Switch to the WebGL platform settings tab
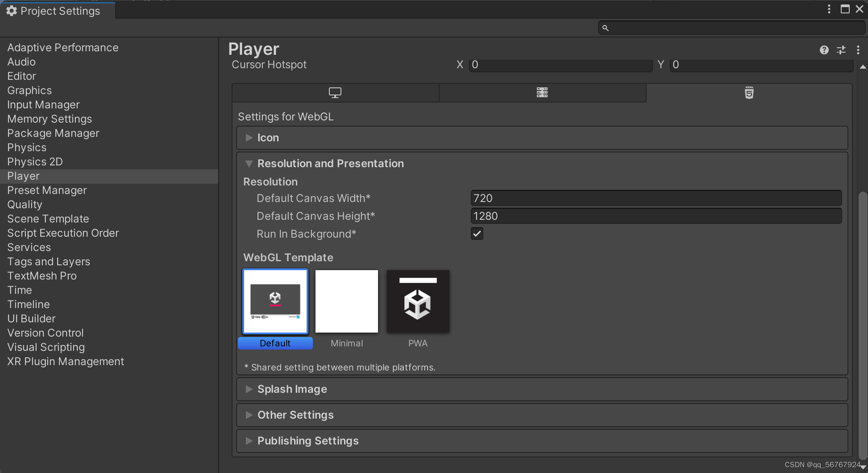The image size is (868, 473). [x=749, y=93]
